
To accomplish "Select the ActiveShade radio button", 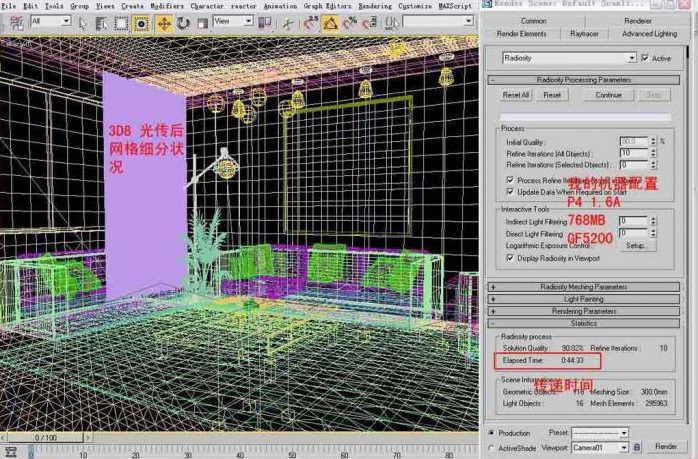I will pos(490,446).
